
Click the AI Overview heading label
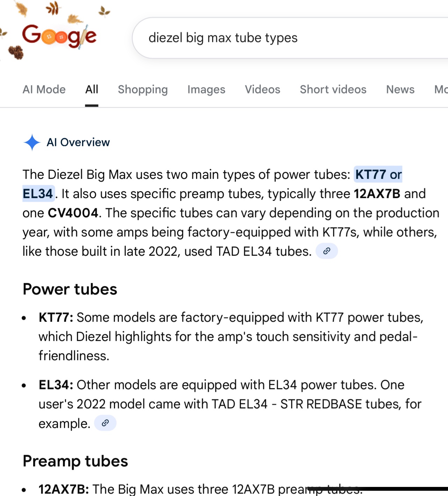click(78, 143)
